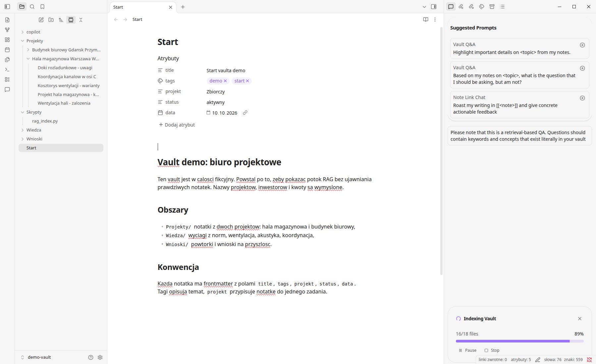Viewport: 596px width, 364px height.
Task: Open the more options menu for note
Action: [x=435, y=20]
